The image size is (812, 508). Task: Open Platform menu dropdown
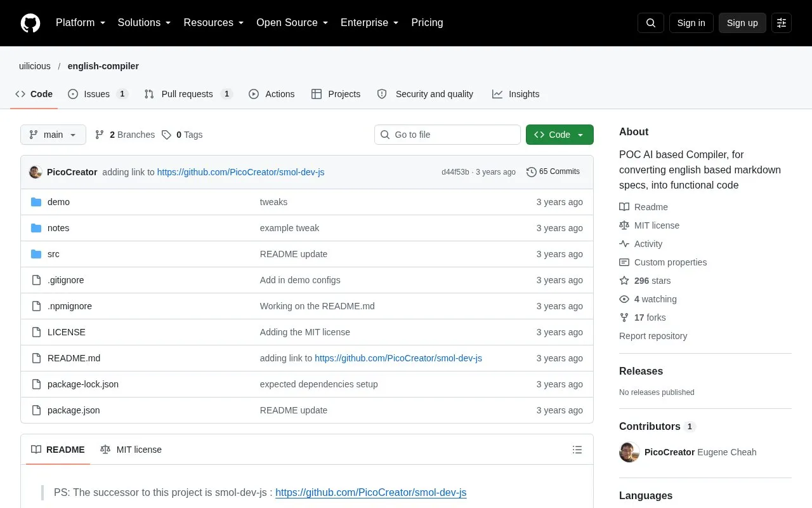(x=81, y=23)
